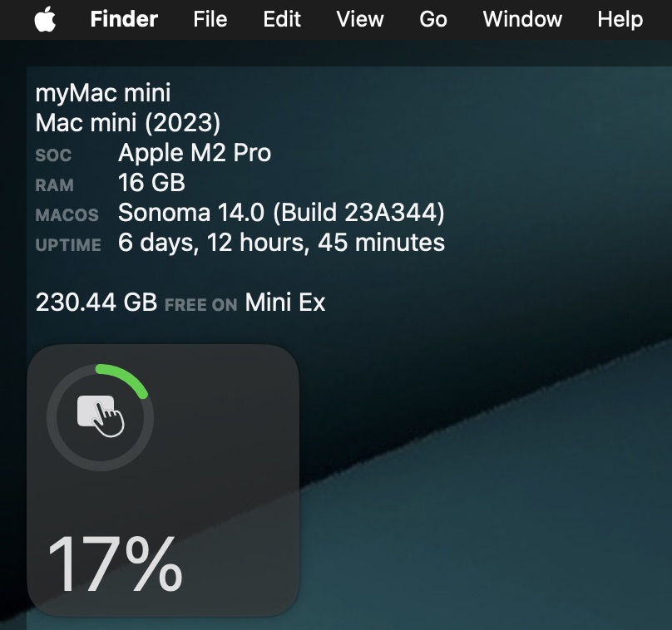Click the myMac mini computer name
Image resolution: width=672 pixels, height=630 pixels.
pyautogui.click(x=103, y=93)
